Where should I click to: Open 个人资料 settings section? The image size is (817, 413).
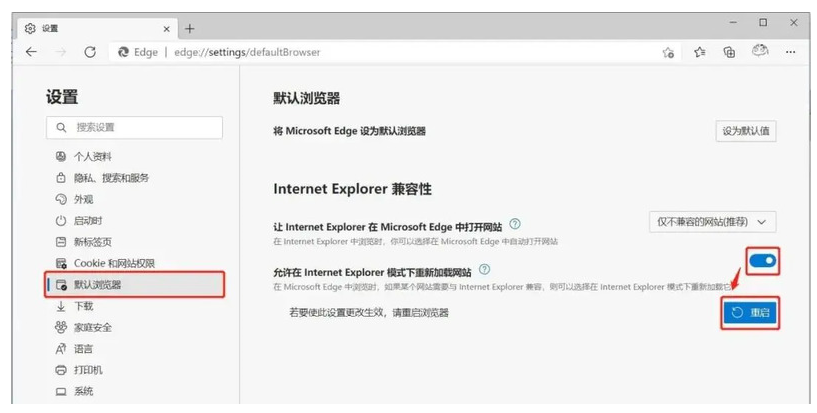click(x=92, y=156)
